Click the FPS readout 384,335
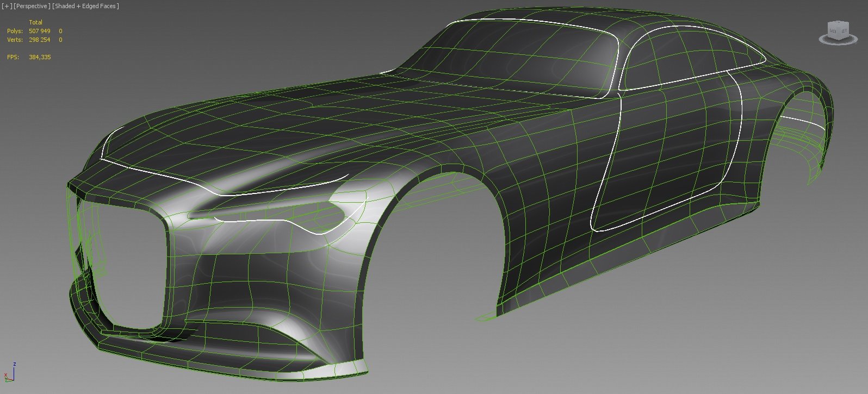Viewport: 868px width, 394px height. (x=40, y=57)
